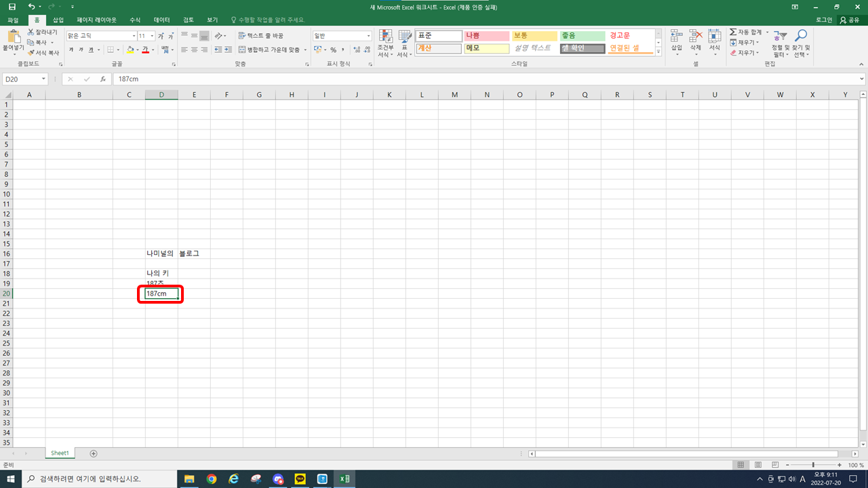This screenshot has height=488, width=868.
Task: Decrease cell indent
Action: coord(218,49)
